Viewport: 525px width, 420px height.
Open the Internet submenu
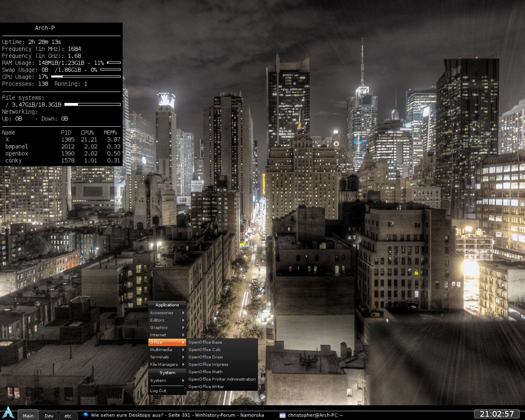click(167, 335)
